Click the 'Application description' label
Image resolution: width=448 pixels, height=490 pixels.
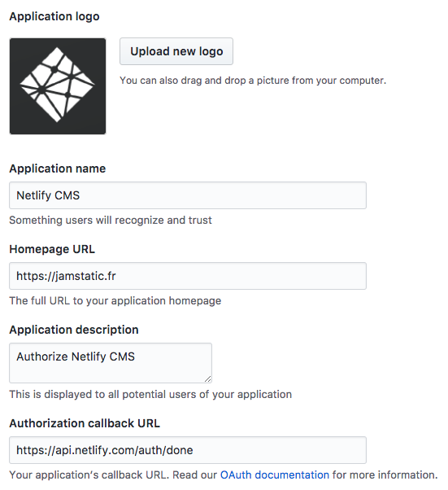pos(74,330)
